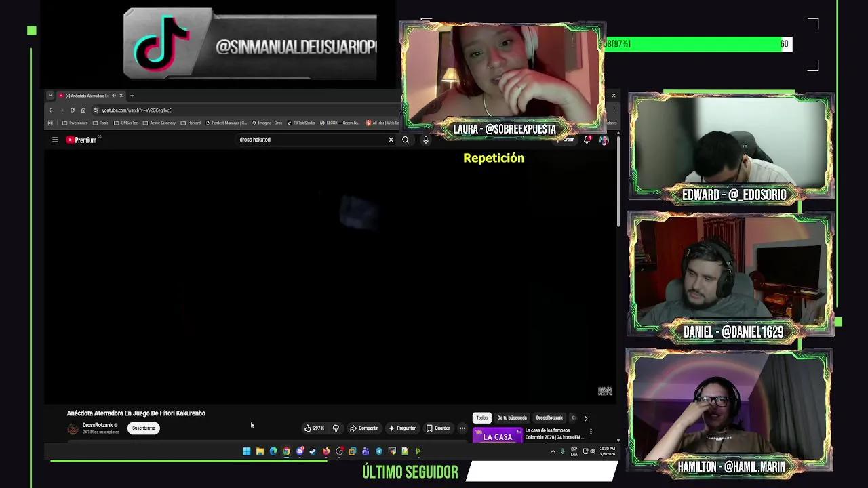Click the YouTube search magnifier button
Screen dimensions: 868x488
pyautogui.click(x=406, y=140)
